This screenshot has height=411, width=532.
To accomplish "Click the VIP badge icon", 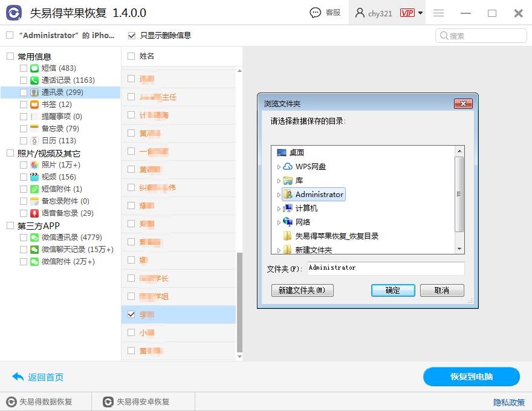I will point(407,13).
